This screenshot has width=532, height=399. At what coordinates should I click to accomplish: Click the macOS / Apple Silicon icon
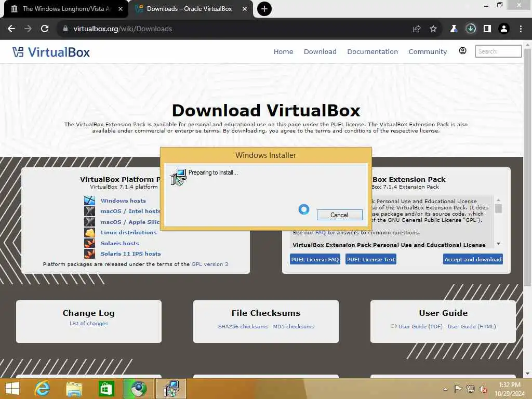pyautogui.click(x=89, y=222)
